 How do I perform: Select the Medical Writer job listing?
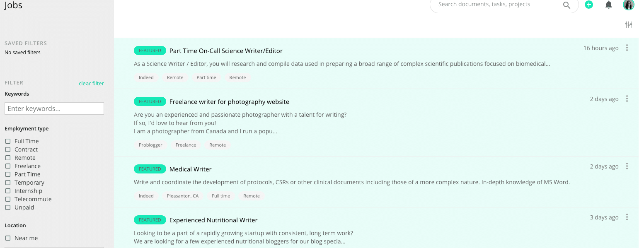pos(190,169)
